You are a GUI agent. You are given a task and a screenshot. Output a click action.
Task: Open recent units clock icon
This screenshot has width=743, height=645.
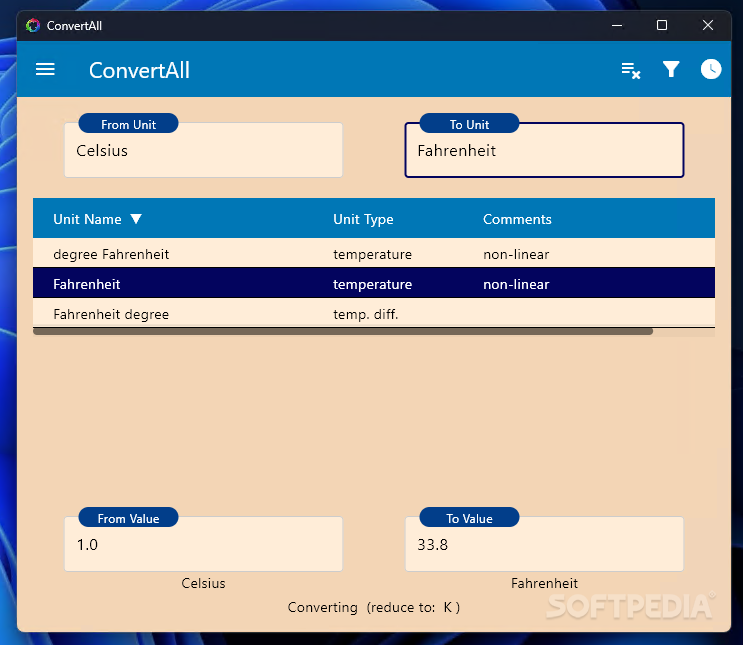click(711, 69)
